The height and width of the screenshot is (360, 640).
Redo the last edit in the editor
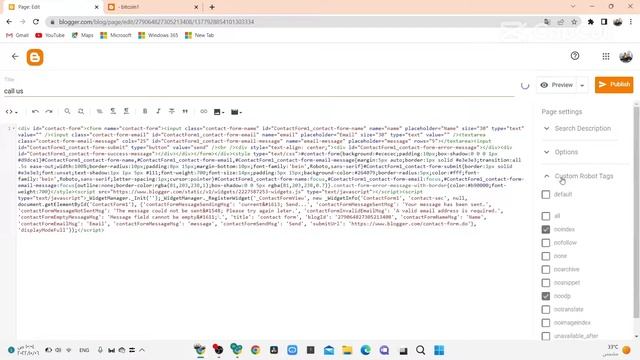click(49, 111)
